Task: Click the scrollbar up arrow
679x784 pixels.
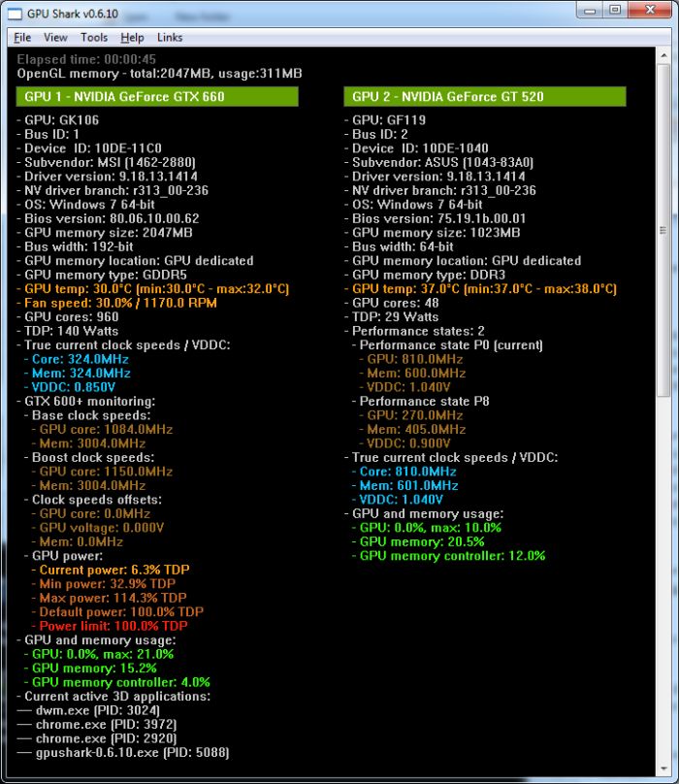Action: click(663, 55)
